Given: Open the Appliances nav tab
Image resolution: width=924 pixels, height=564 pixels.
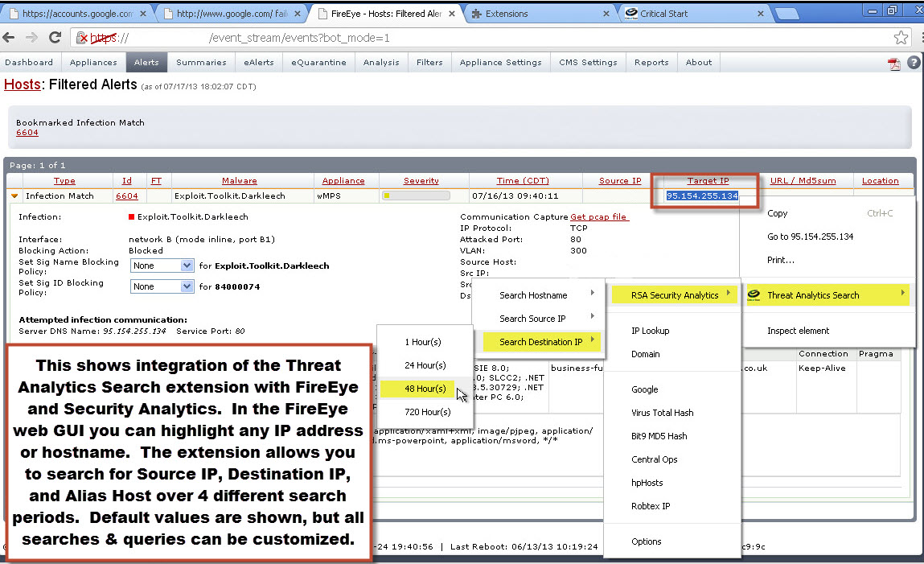Looking at the screenshot, I should 93,62.
